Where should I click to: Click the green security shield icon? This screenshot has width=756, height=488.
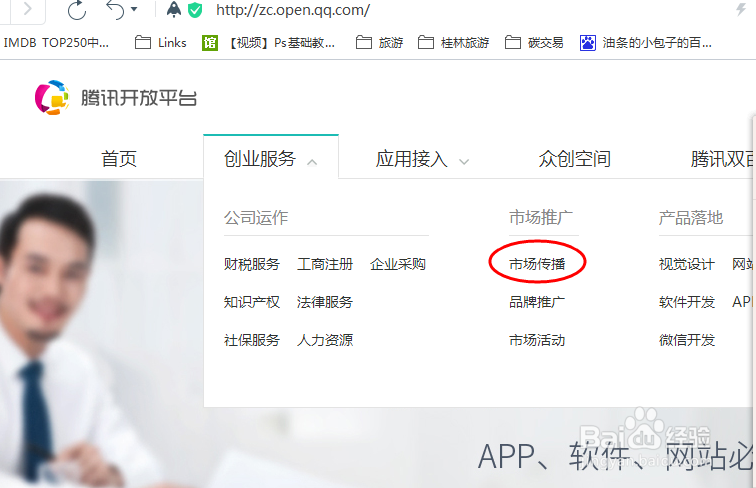(195, 10)
